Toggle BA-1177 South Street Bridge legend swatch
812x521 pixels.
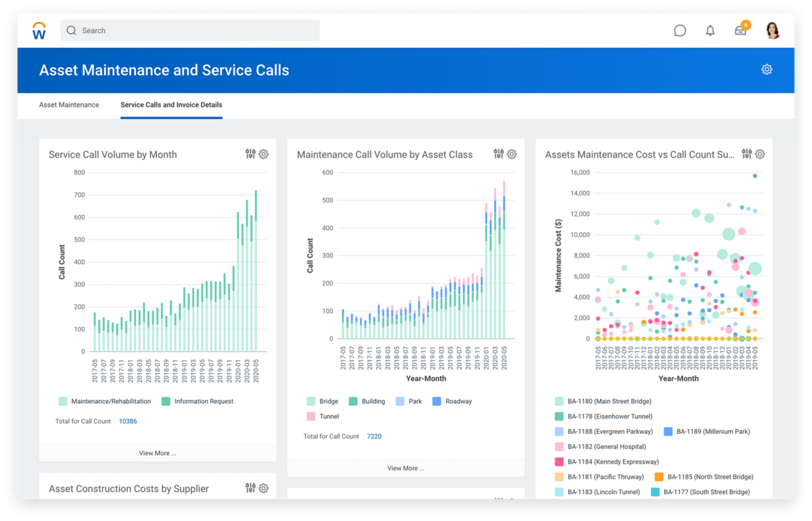(x=655, y=492)
